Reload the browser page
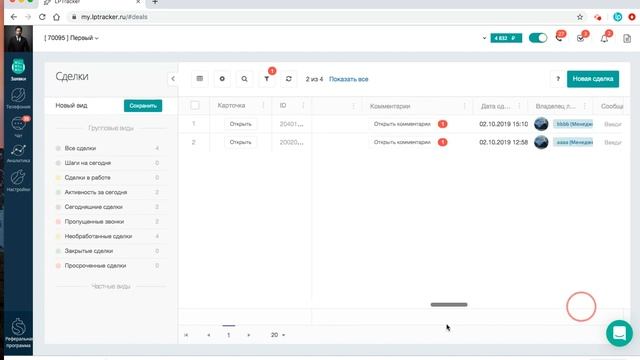This screenshot has height=360, width=640. 42,17
